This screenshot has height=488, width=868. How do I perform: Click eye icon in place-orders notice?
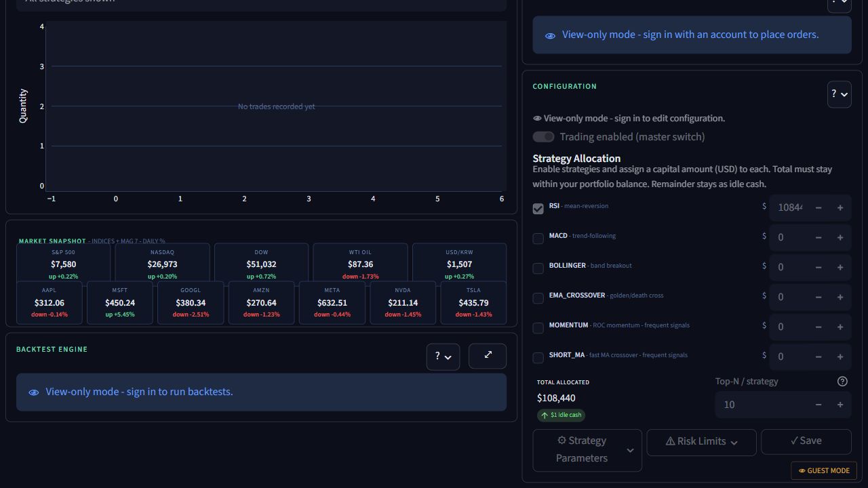click(x=551, y=35)
